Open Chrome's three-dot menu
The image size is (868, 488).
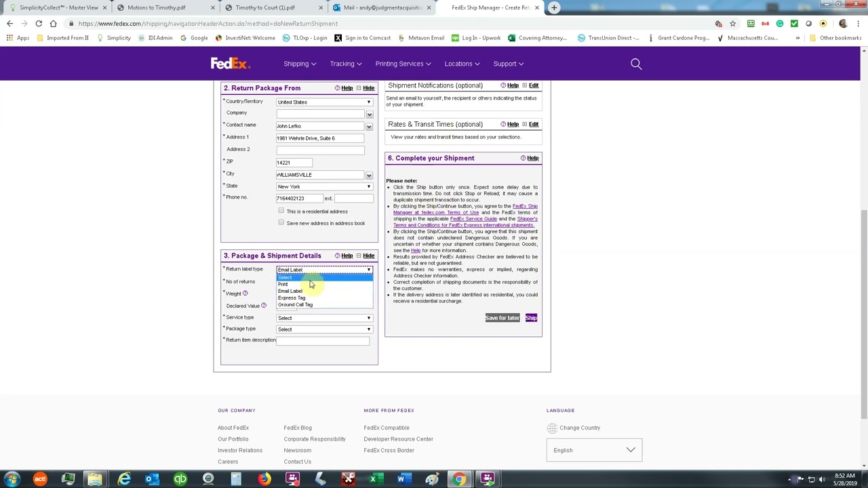(859, 24)
